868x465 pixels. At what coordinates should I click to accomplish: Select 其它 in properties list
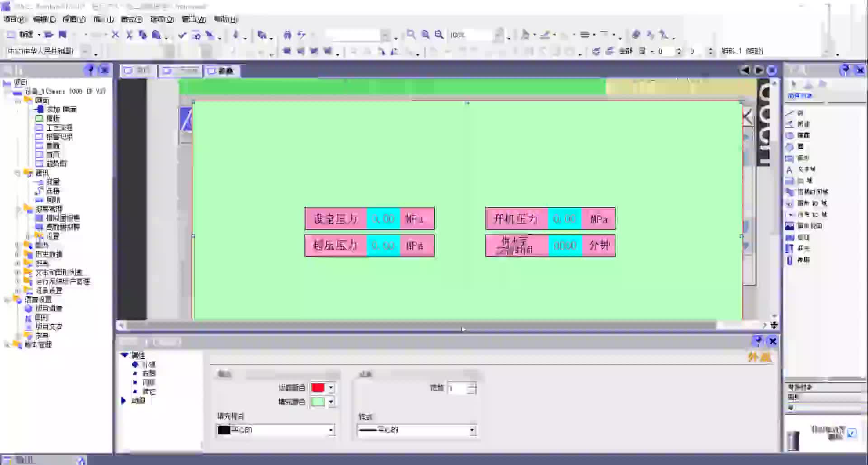(149, 391)
